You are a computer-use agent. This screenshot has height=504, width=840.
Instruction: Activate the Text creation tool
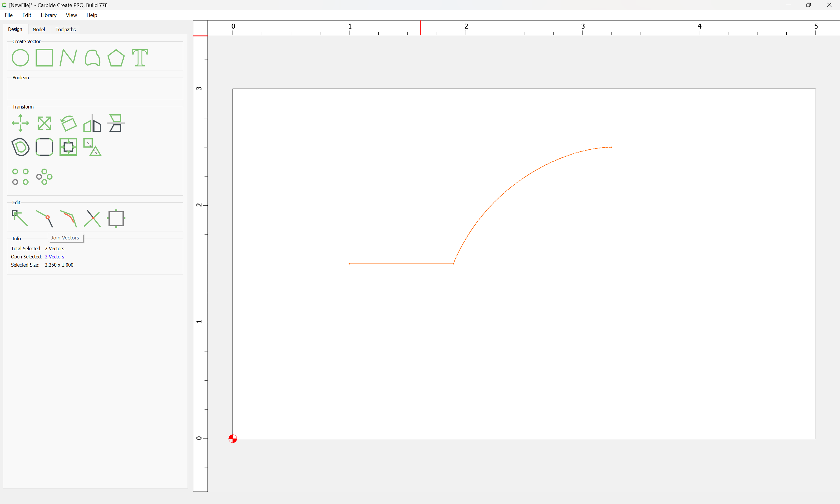140,58
